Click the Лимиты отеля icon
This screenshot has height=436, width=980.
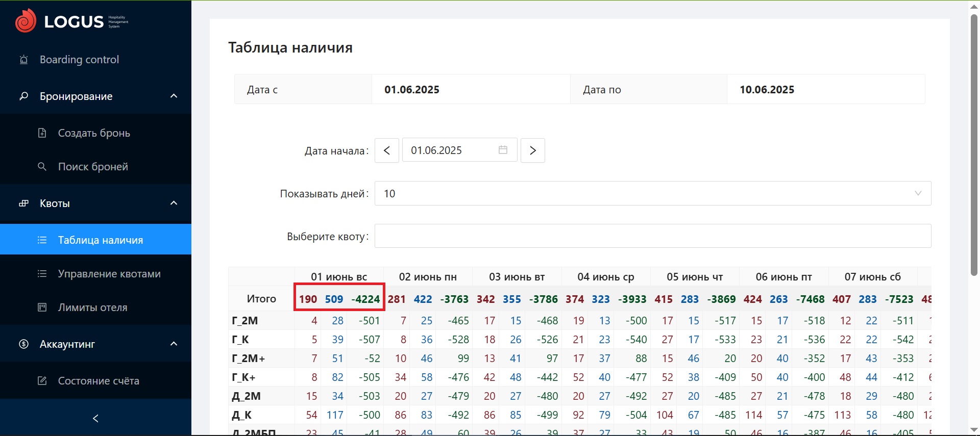point(42,307)
